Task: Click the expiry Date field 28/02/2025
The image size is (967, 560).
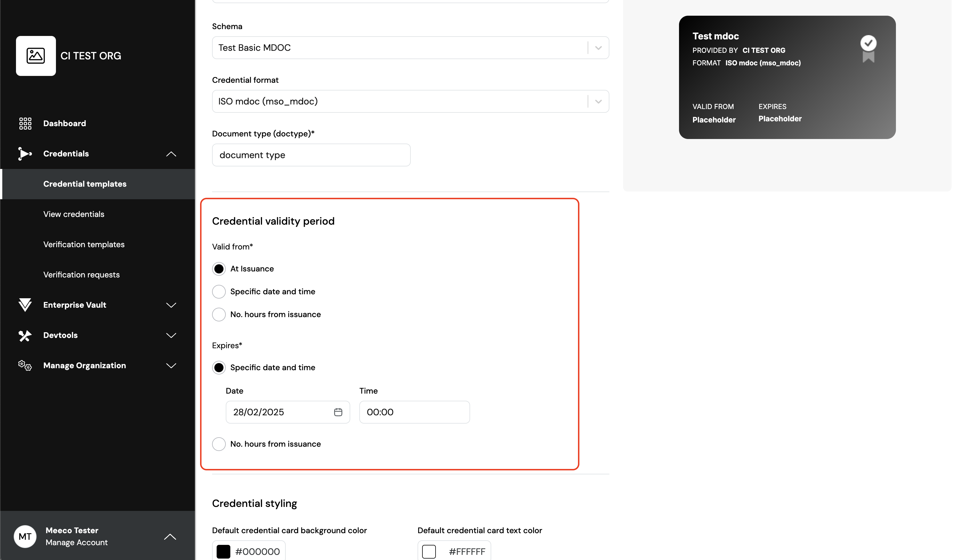Action: [288, 412]
